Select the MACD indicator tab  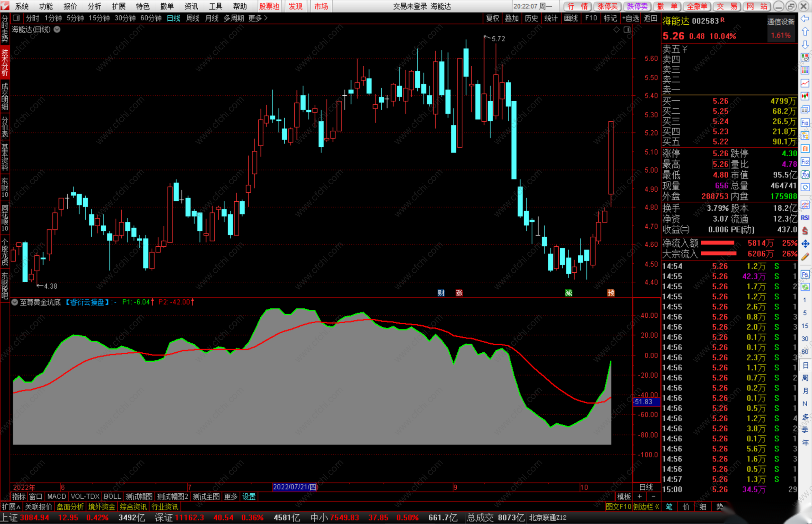click(x=56, y=496)
